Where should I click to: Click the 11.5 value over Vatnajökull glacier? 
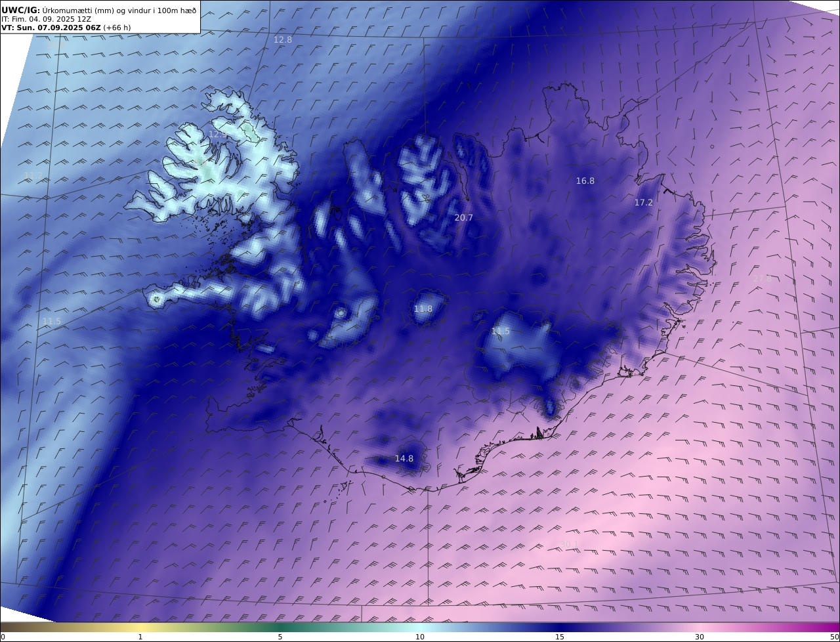pyautogui.click(x=500, y=332)
